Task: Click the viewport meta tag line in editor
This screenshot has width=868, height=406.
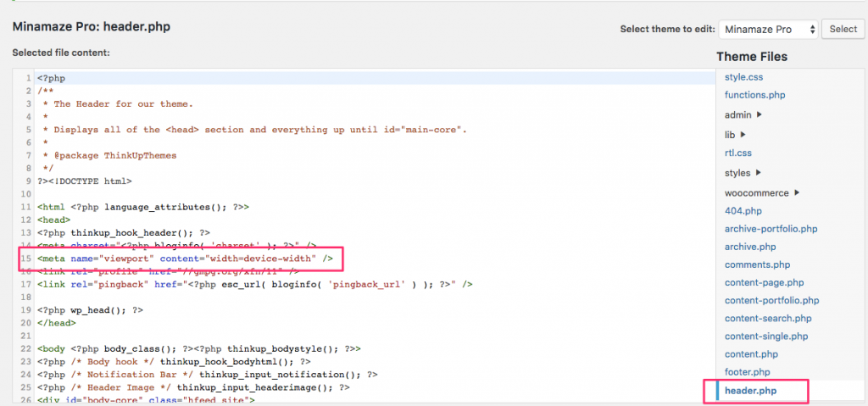Action: coord(178,258)
